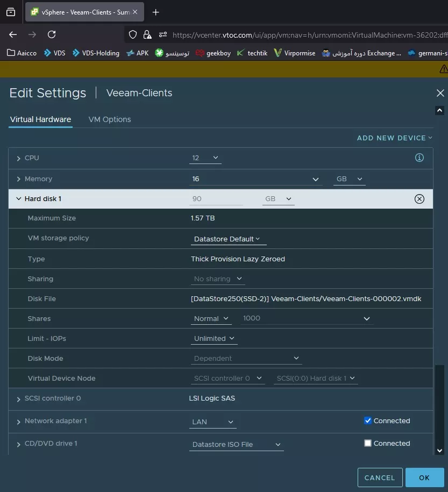Click the browser forward arrow
This screenshot has height=492, width=448.
coord(32,34)
